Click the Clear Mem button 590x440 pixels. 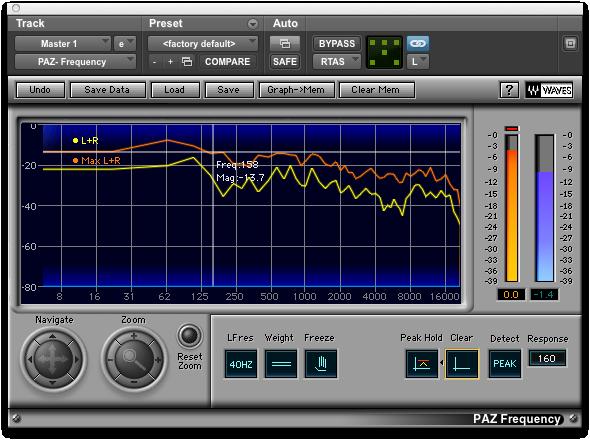tap(376, 90)
